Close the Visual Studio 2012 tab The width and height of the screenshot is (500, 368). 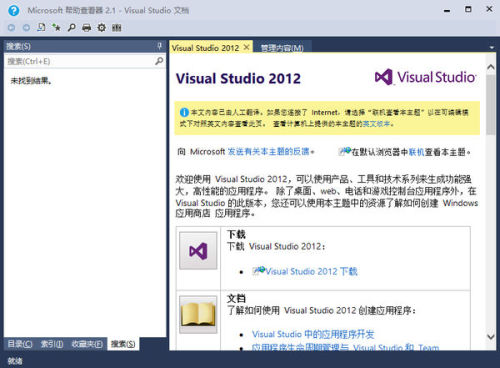tap(246, 48)
